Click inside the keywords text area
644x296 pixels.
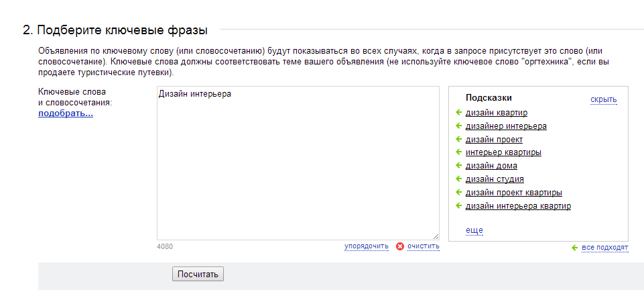(x=298, y=163)
